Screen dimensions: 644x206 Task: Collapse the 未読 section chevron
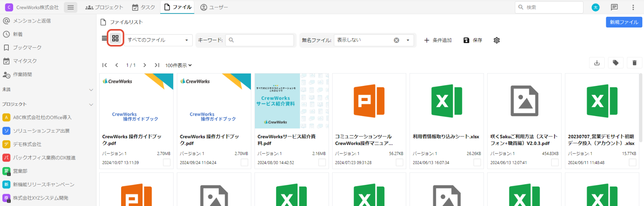click(x=91, y=90)
